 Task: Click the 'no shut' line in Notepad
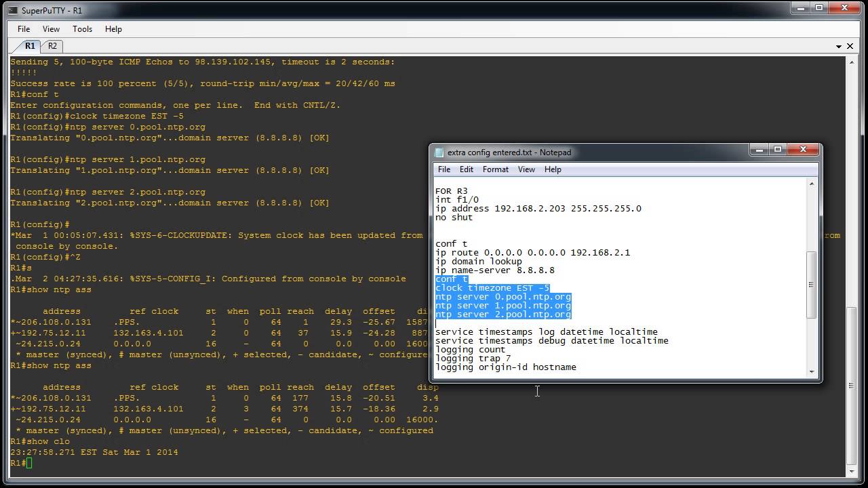pyautogui.click(x=454, y=218)
